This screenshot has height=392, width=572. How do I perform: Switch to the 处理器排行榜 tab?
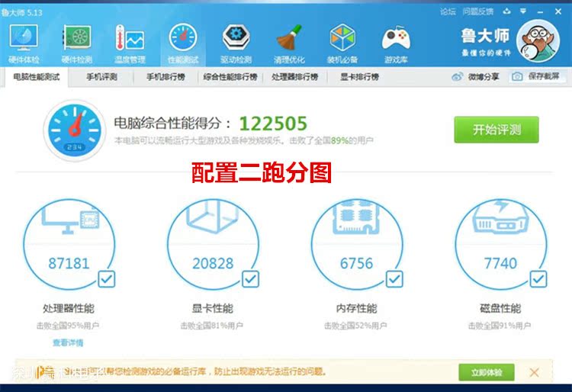pos(294,77)
